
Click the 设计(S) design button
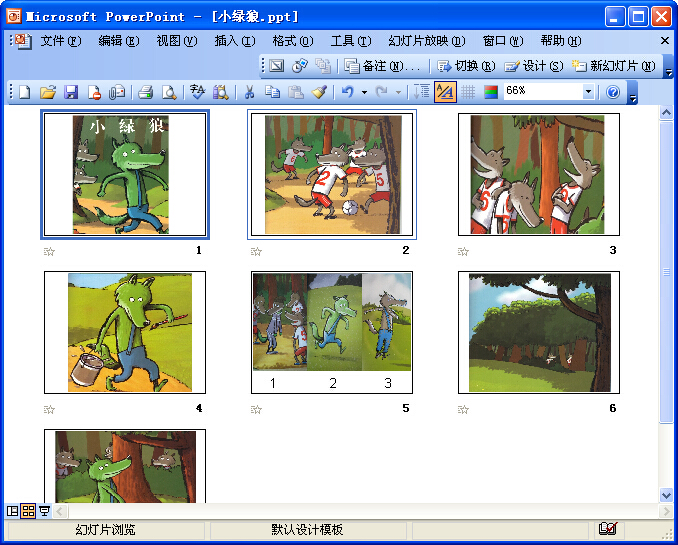coord(534,66)
